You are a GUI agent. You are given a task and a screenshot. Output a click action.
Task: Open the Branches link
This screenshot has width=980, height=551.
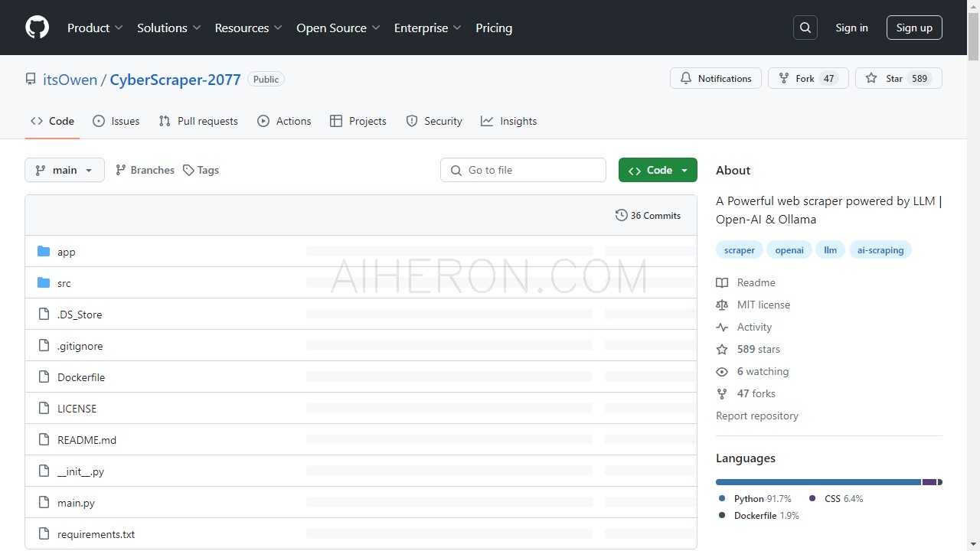145,170
